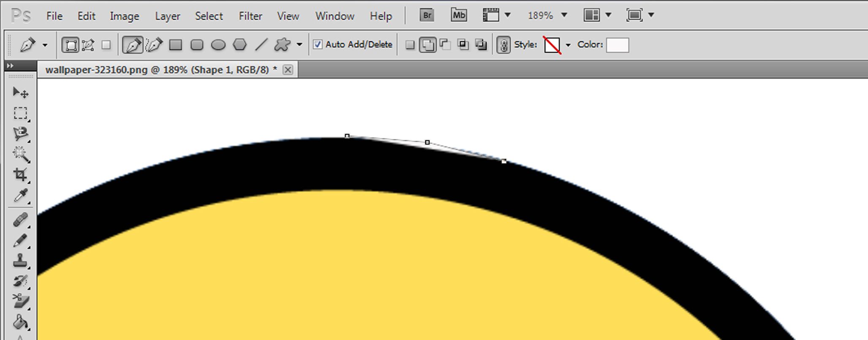Open the Edit menu
This screenshot has width=868, height=340.
86,16
